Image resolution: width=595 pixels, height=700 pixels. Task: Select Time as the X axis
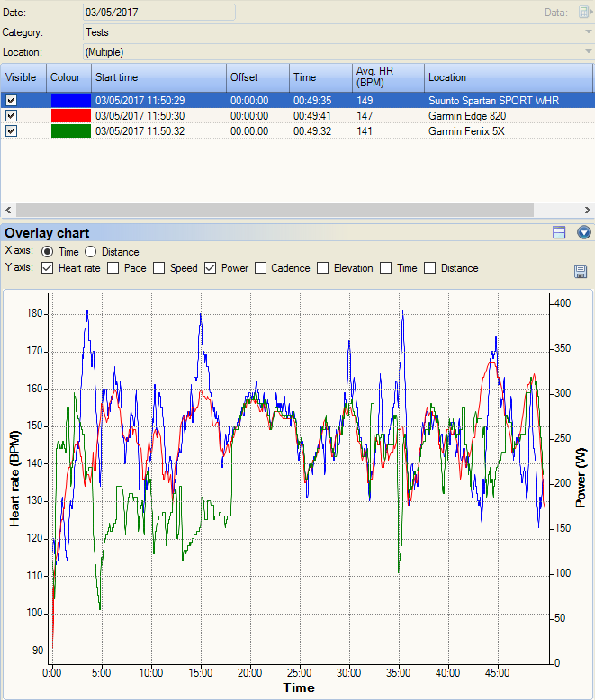[48, 252]
